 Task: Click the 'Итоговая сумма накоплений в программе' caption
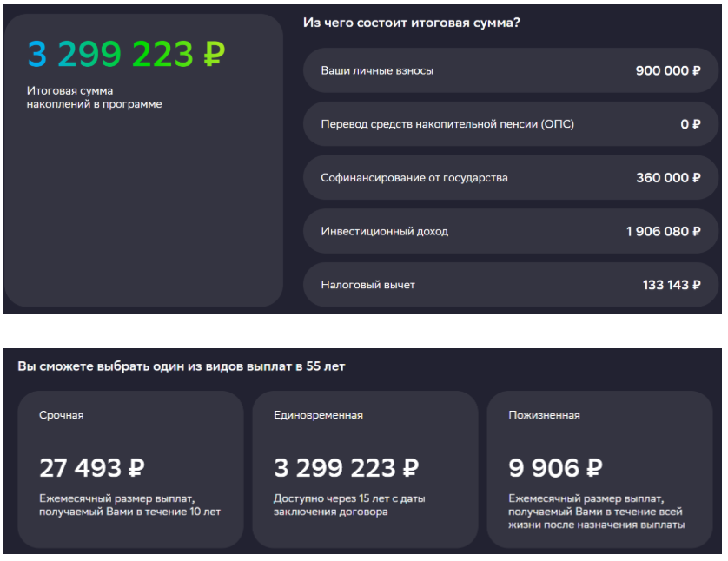point(94,97)
